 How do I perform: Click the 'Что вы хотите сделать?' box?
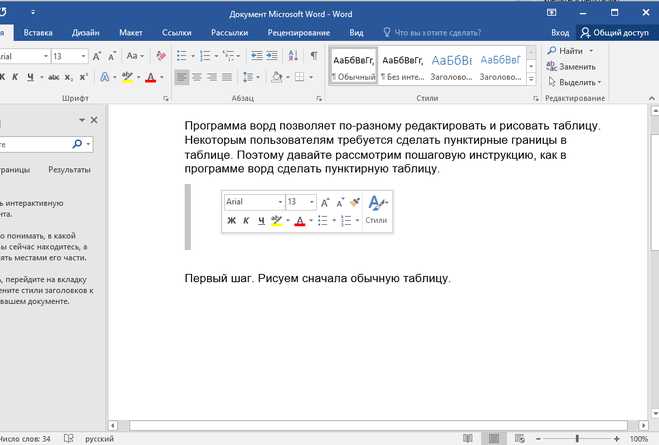(432, 33)
